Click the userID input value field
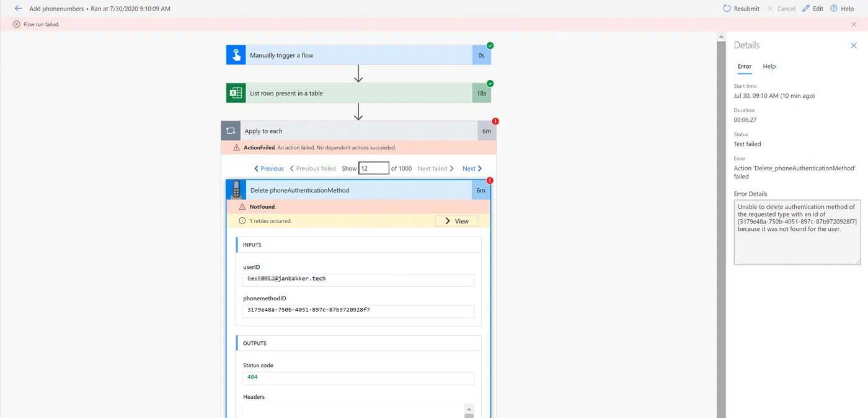 [x=358, y=279]
